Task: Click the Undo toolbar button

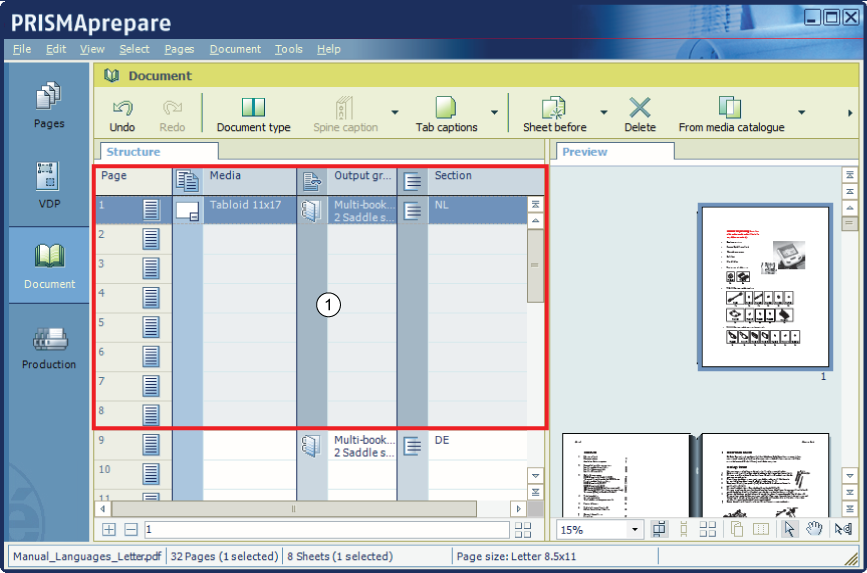Action: 122,115
